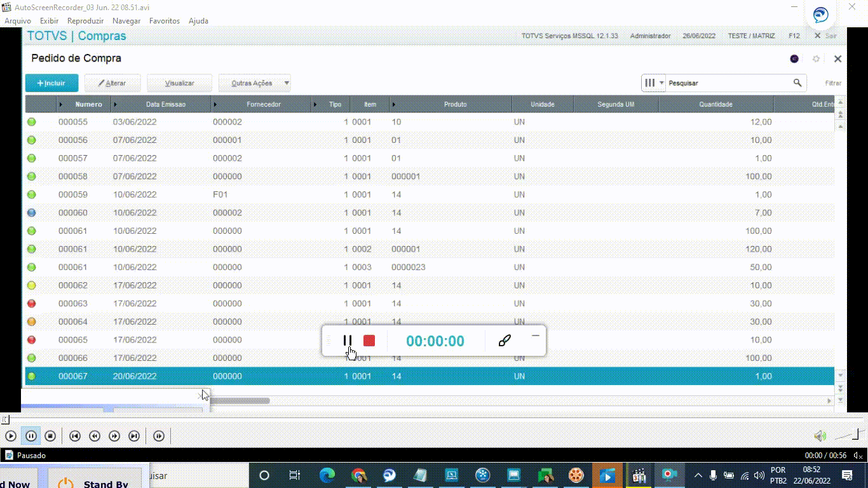Image resolution: width=868 pixels, height=488 pixels.
Task: Click the Unidade column header
Action: tap(543, 104)
